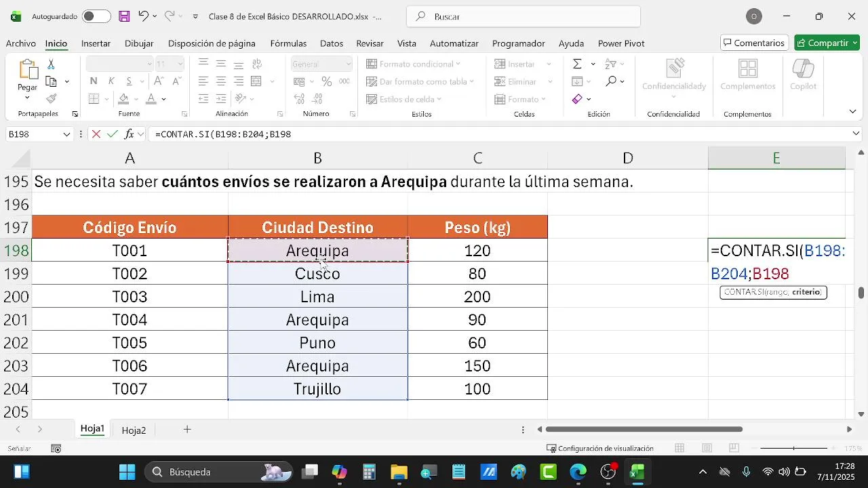Add a new sheet with the plus icon

(187, 430)
